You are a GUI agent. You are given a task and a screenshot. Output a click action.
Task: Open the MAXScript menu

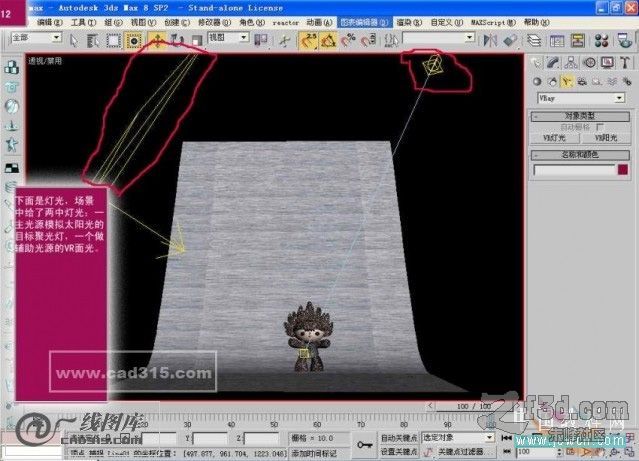[x=493, y=22]
